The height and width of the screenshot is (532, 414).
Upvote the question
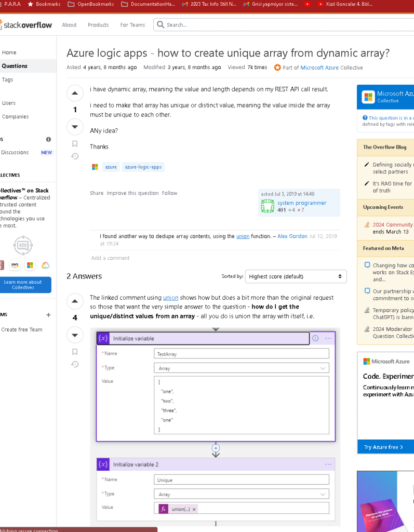tap(75, 93)
